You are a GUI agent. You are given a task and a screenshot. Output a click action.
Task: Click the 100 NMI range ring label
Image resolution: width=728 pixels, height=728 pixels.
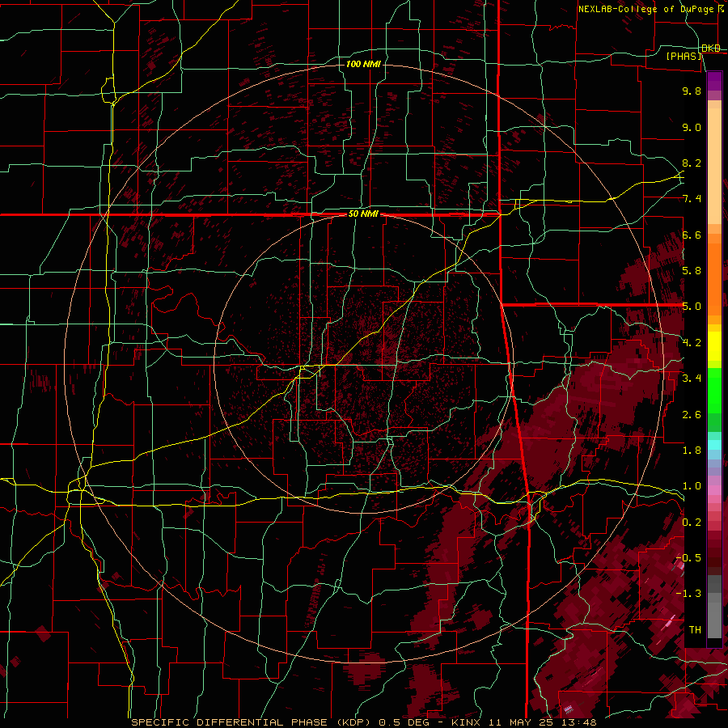click(x=363, y=64)
